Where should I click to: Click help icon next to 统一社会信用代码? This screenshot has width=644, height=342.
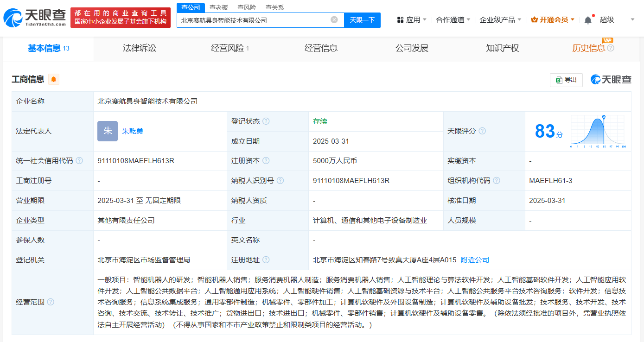pyautogui.click(x=79, y=161)
